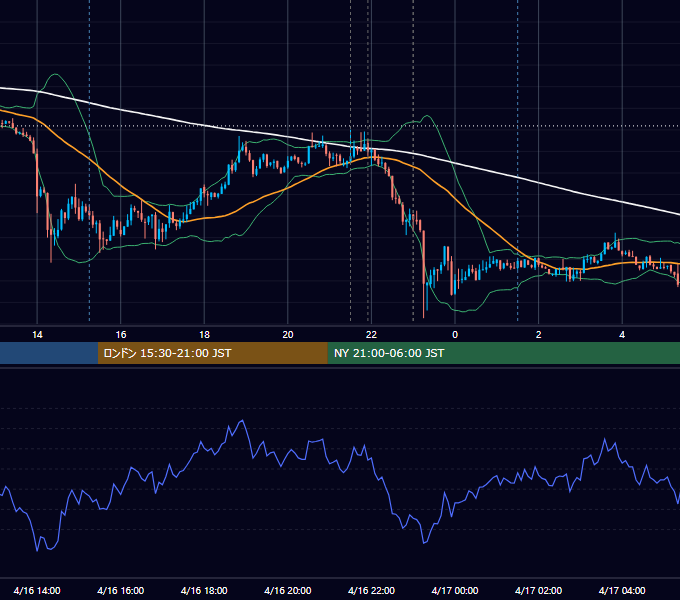This screenshot has height=600, width=680.
Task: Click the NY 21:00-06:00 JST session band
Action: (x=503, y=353)
